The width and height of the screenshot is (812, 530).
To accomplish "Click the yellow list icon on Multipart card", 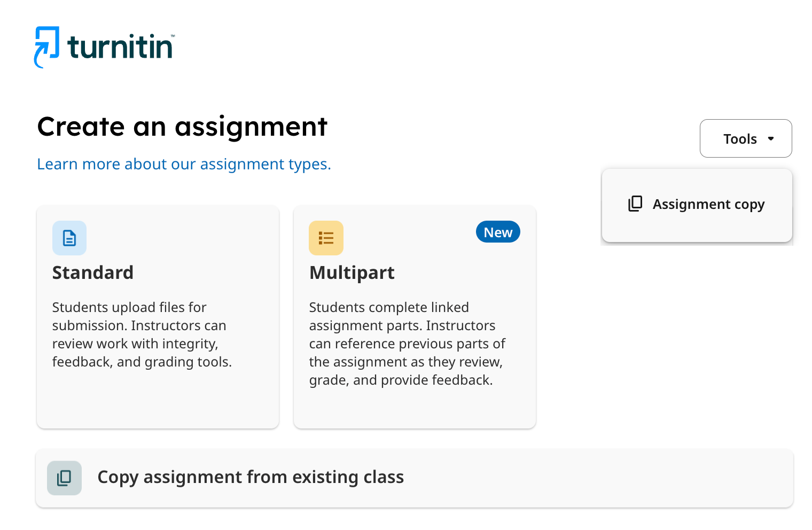I will [x=326, y=238].
